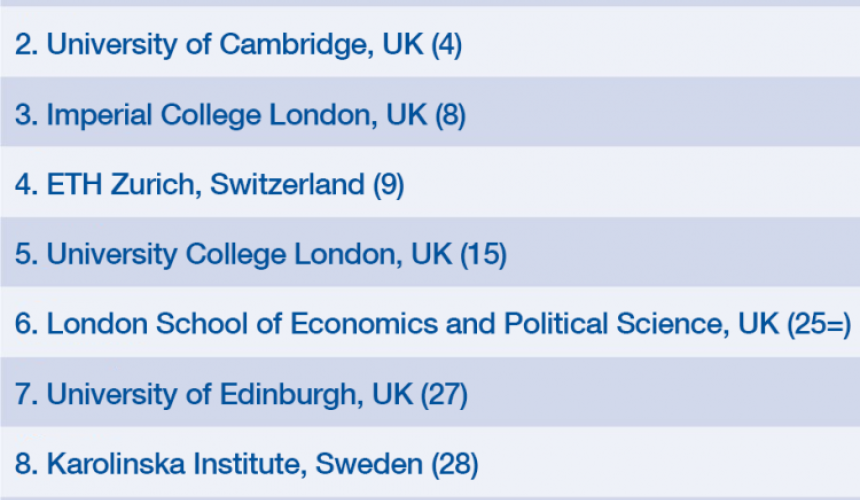Viewport: 860px width, 500px height.
Task: Click the (15) rank beside University College London
Action: 483,254
